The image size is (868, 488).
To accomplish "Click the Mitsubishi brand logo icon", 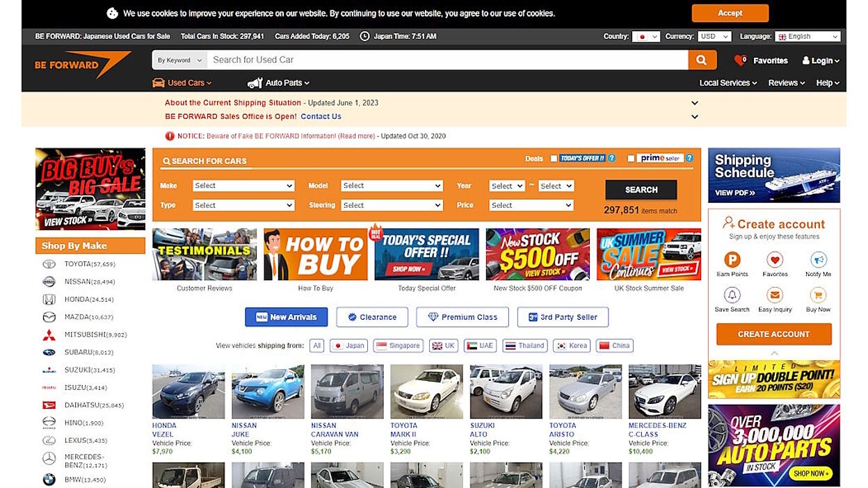I will pyautogui.click(x=49, y=335).
